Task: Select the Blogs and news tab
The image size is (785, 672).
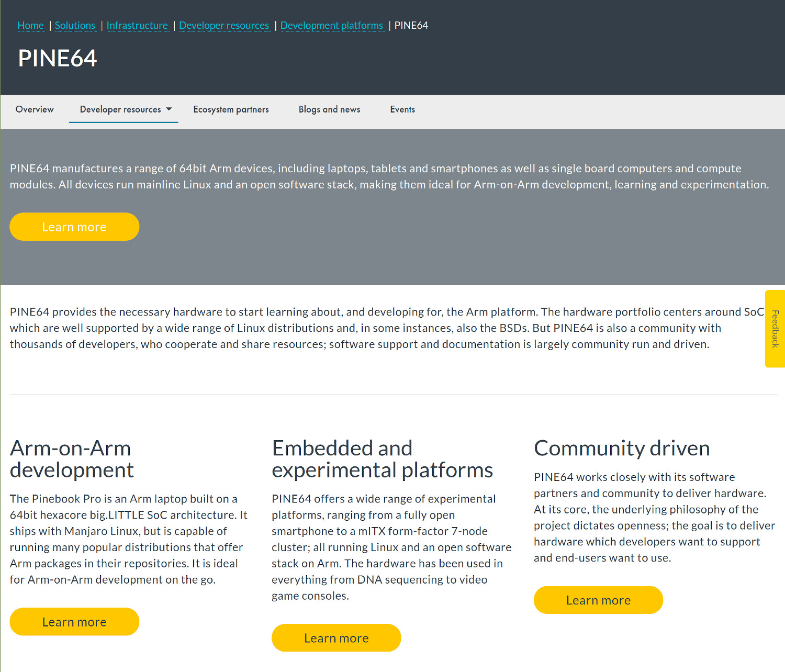Action: coord(329,109)
